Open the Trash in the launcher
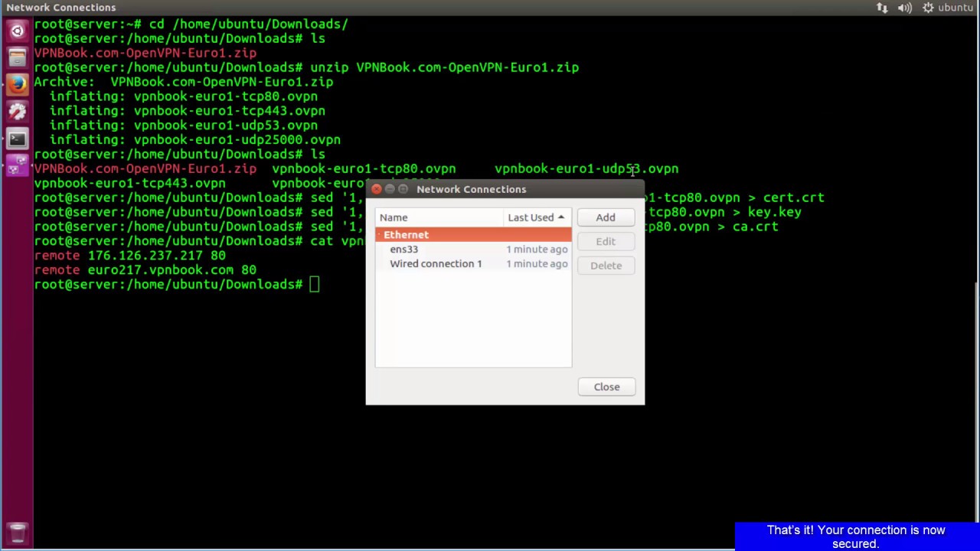 17,533
